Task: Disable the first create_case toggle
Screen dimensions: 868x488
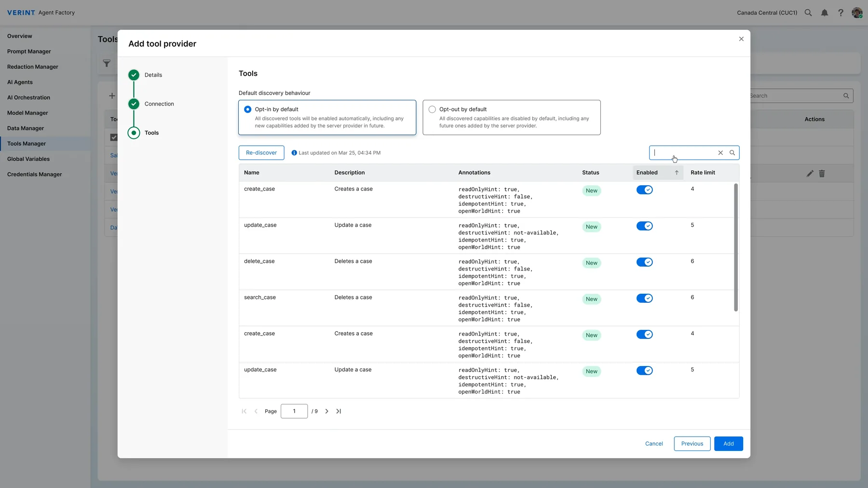Action: [x=644, y=190]
